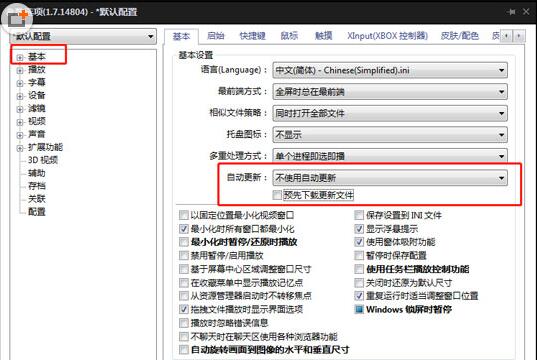Select 辅助 in the settings tree
This screenshot has height=360, width=537.
(x=37, y=173)
